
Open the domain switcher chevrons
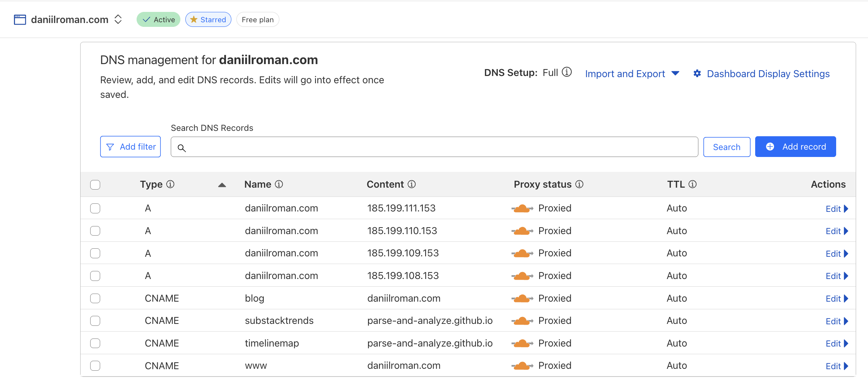coord(118,19)
